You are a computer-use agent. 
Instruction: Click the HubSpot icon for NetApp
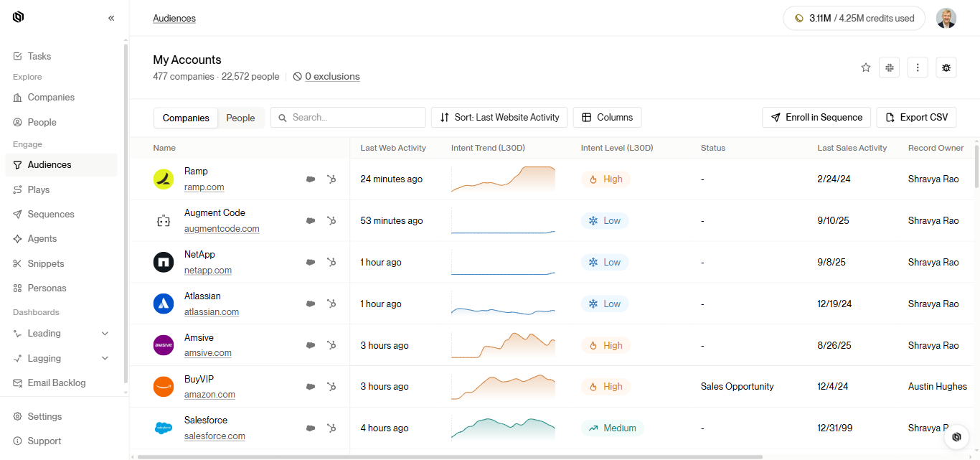(x=331, y=263)
